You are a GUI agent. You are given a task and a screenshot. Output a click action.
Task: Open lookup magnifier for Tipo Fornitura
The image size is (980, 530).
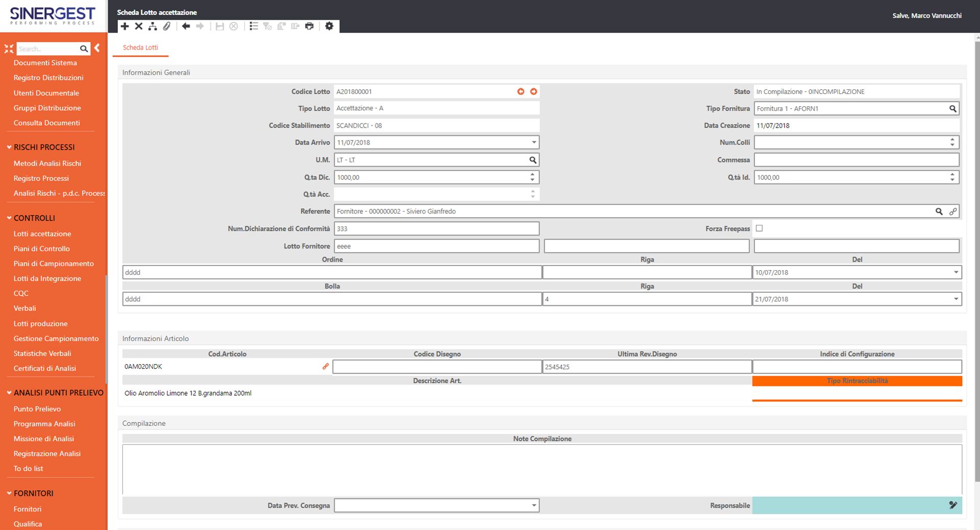click(x=952, y=108)
